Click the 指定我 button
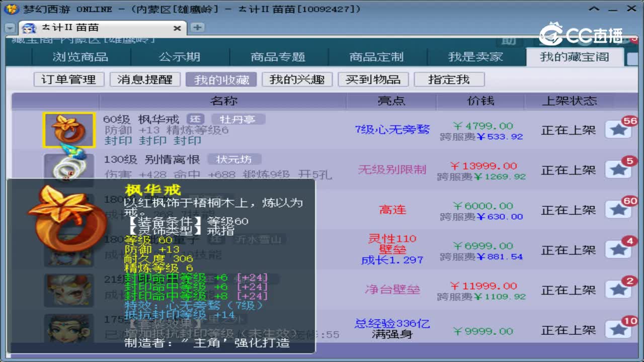644x362 pixels. pyautogui.click(x=449, y=78)
